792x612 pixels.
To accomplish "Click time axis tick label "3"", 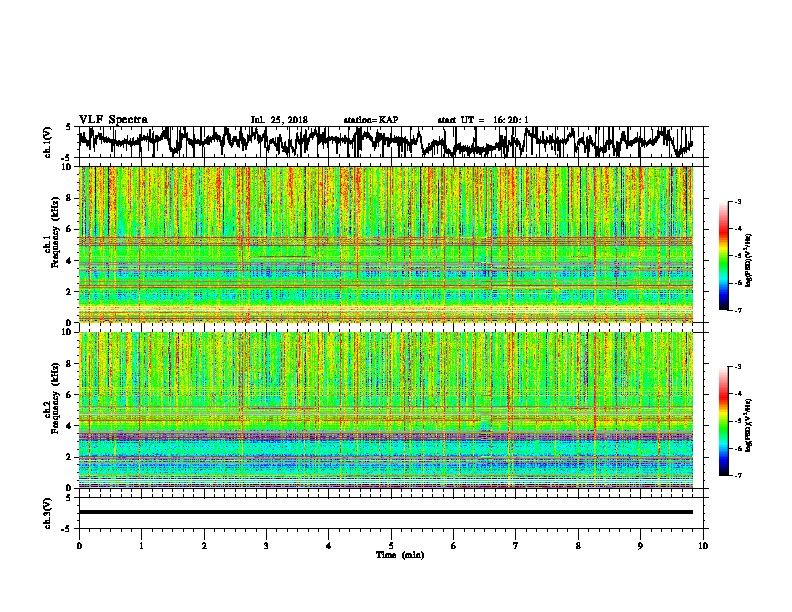I will tap(266, 546).
